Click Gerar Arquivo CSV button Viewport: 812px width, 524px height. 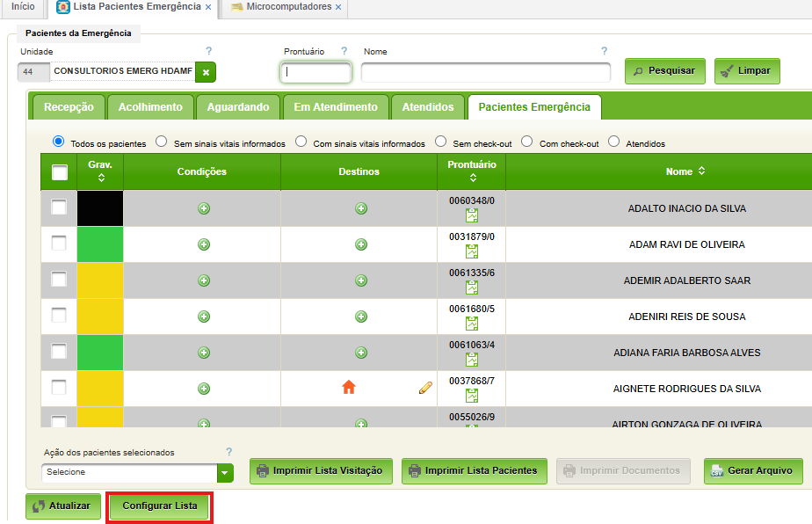point(753,471)
